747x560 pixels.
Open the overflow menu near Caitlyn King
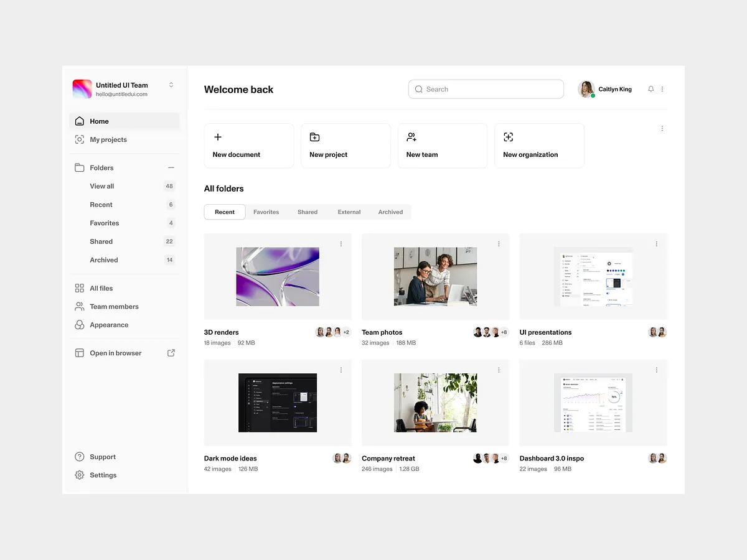coord(662,89)
